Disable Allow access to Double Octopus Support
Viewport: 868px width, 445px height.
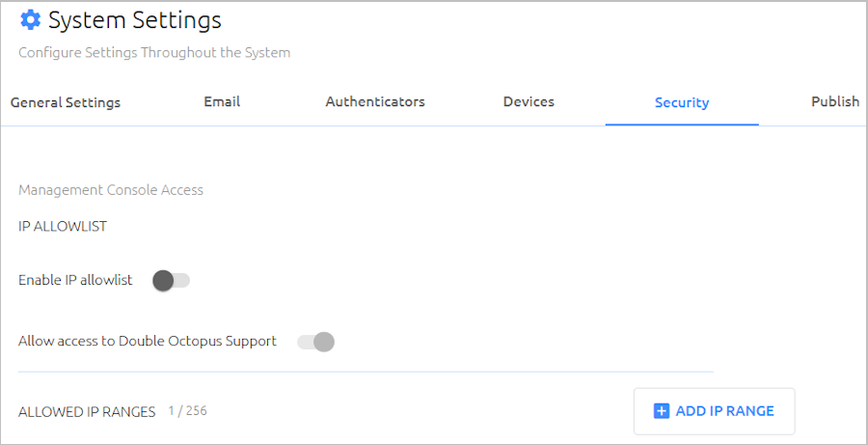click(315, 342)
